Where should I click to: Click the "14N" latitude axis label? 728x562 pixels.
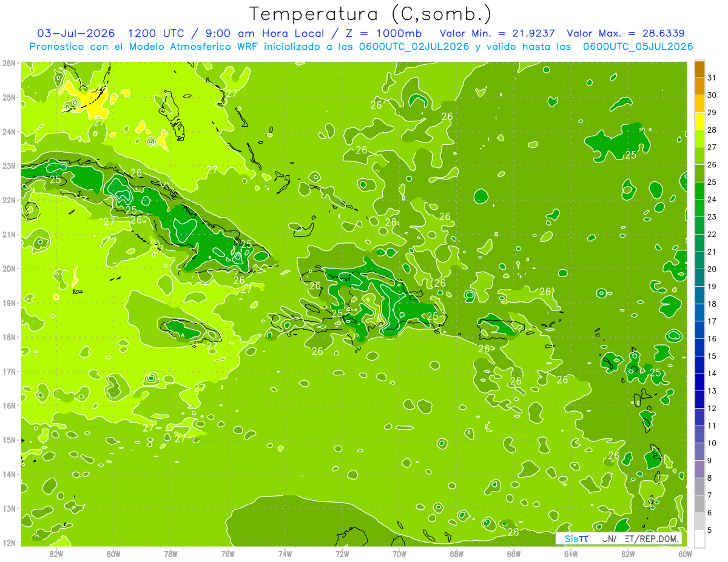(8, 474)
